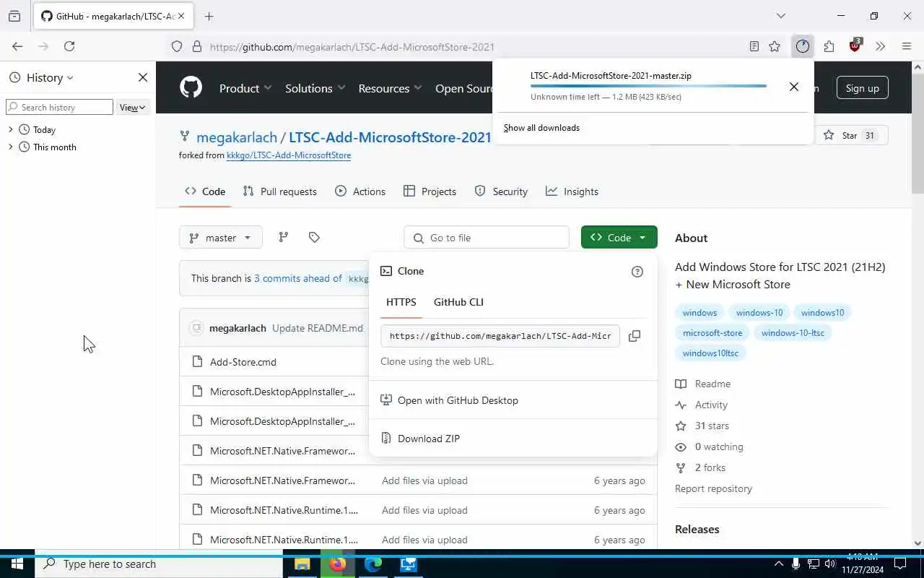This screenshot has height=578, width=924.
Task: Click Firefox icon in taskbar
Action: 338,564
